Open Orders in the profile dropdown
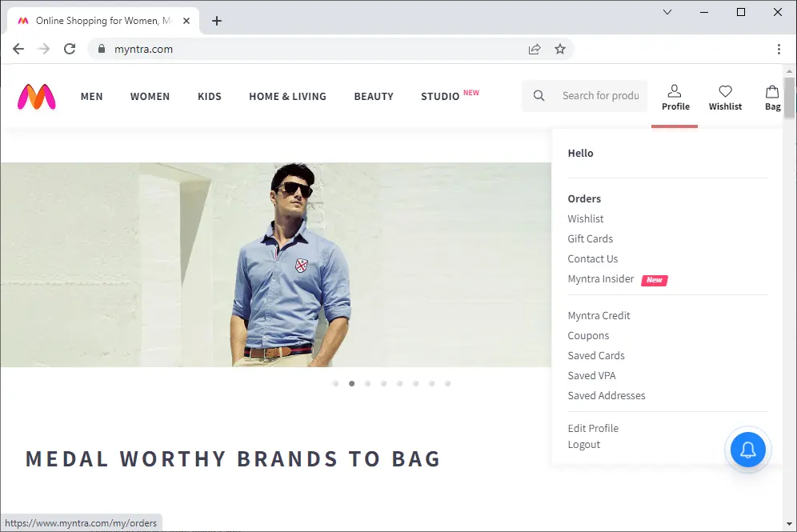 [x=584, y=198]
